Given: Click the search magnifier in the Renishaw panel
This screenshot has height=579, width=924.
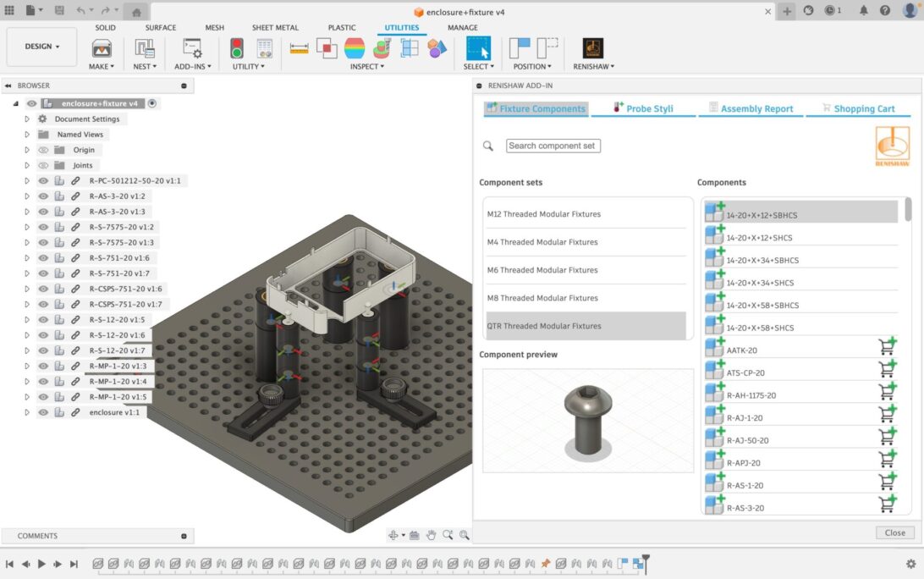Looking at the screenshot, I should pos(488,146).
